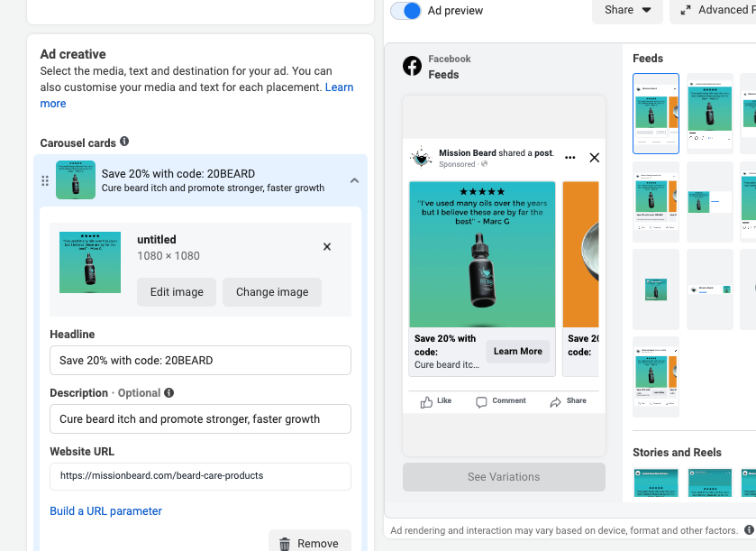Image resolution: width=756 pixels, height=551 pixels.
Task: Click the expand arrows icon for Advanced Preview
Action: click(685, 10)
